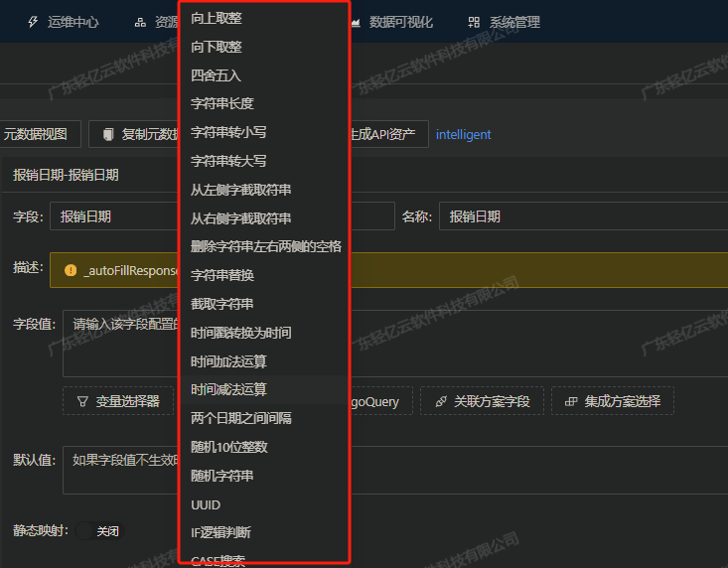Screen dimensions: 728x568
Task: Click the lightning icon beside 运维中心
Action: [33, 22]
